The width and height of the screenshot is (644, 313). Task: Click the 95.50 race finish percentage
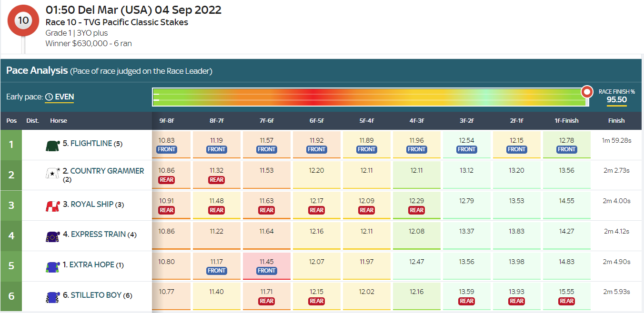click(616, 100)
